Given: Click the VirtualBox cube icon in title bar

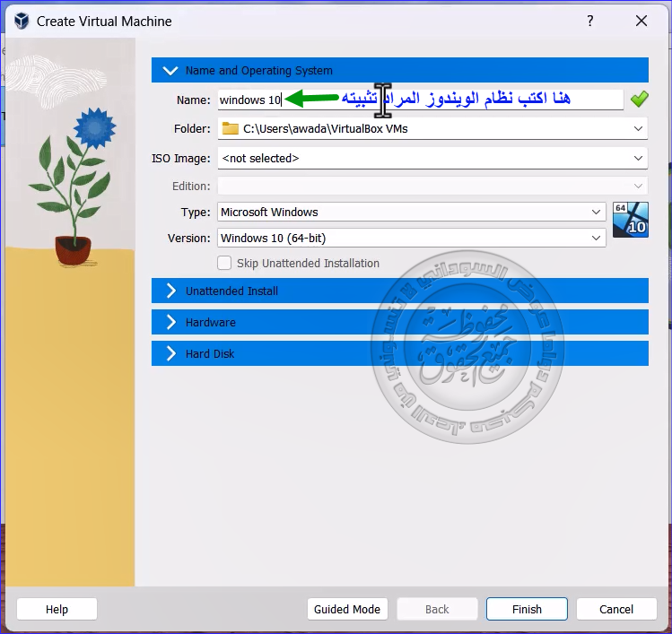Looking at the screenshot, I should 22,21.
